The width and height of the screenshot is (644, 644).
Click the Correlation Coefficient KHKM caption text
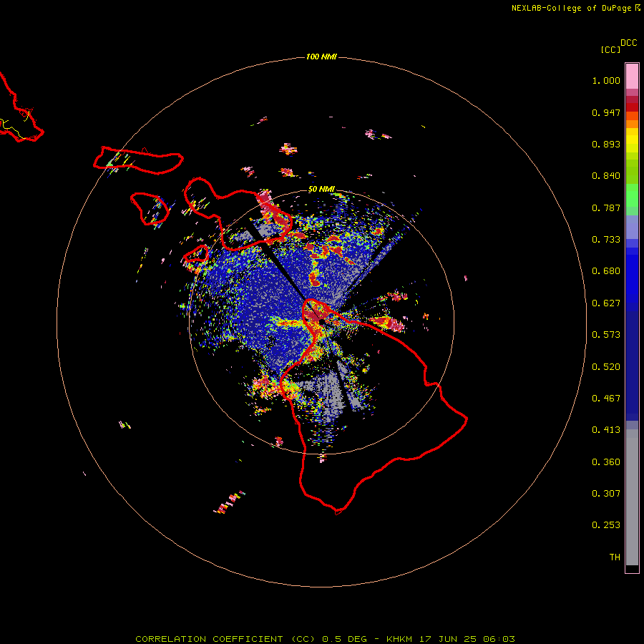tap(325, 639)
